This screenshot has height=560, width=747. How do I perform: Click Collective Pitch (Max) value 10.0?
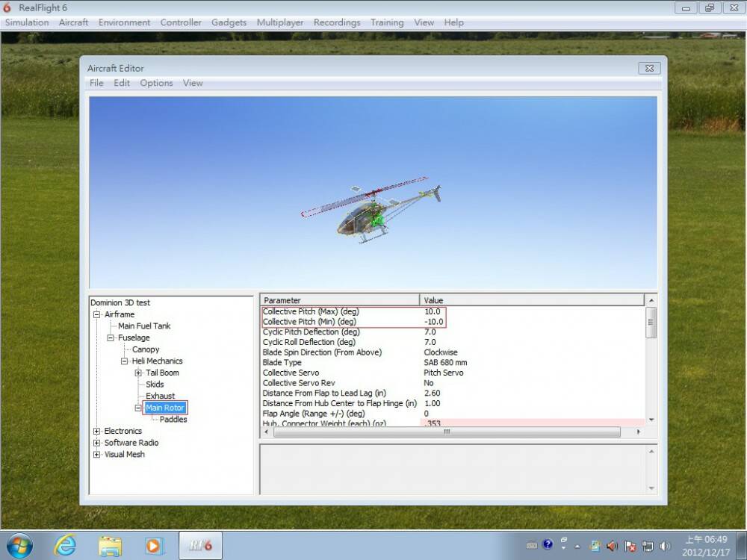[432, 311]
